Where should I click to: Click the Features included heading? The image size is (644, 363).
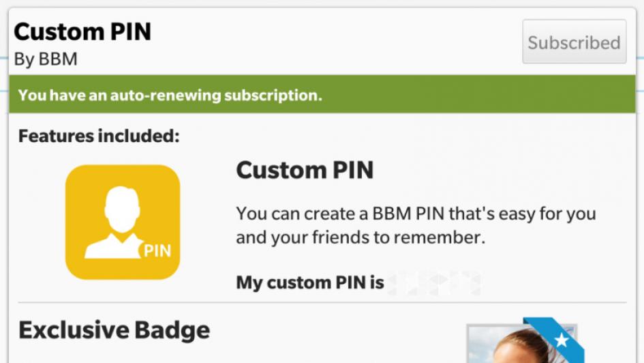click(99, 136)
